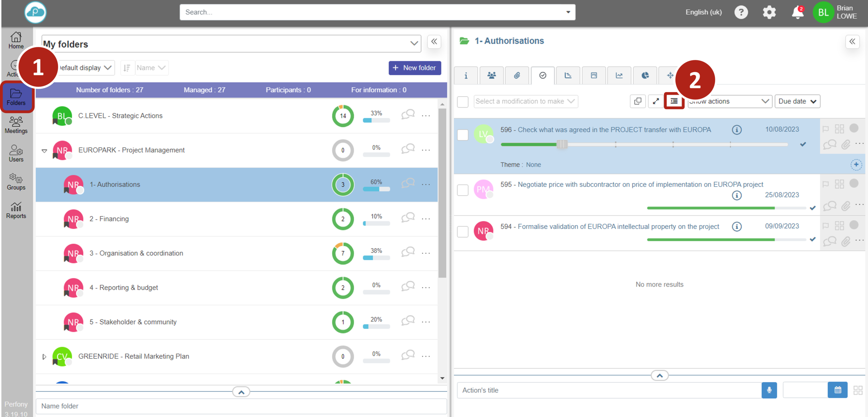Open the Meetings section in the sidebar
This screenshot has width=868, height=417.
(x=16, y=125)
